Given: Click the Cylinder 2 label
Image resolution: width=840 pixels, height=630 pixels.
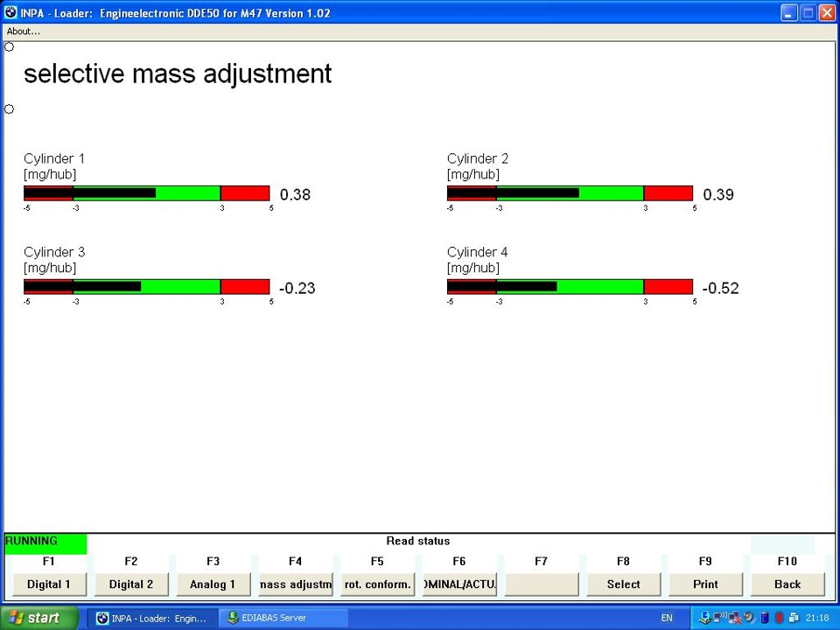Looking at the screenshot, I should (478, 158).
